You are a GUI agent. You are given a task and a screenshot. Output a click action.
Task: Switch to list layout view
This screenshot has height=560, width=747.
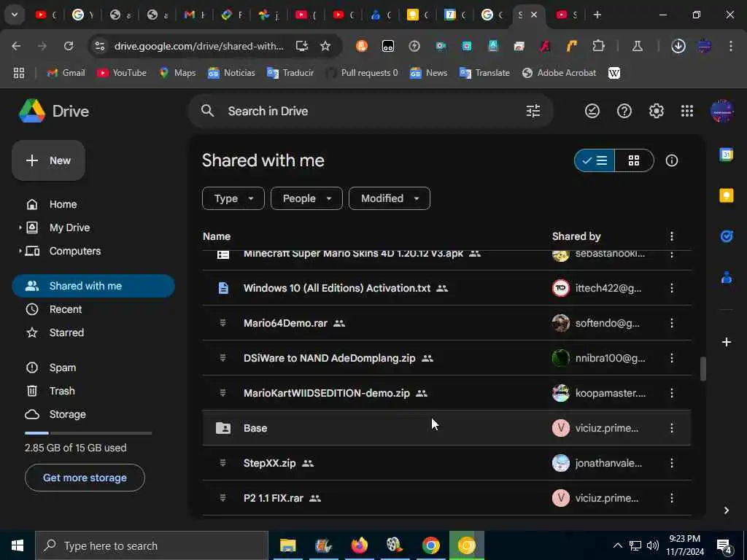click(x=595, y=160)
